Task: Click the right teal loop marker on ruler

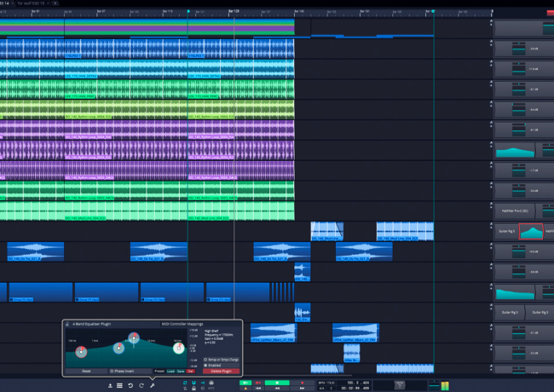Action: point(433,11)
